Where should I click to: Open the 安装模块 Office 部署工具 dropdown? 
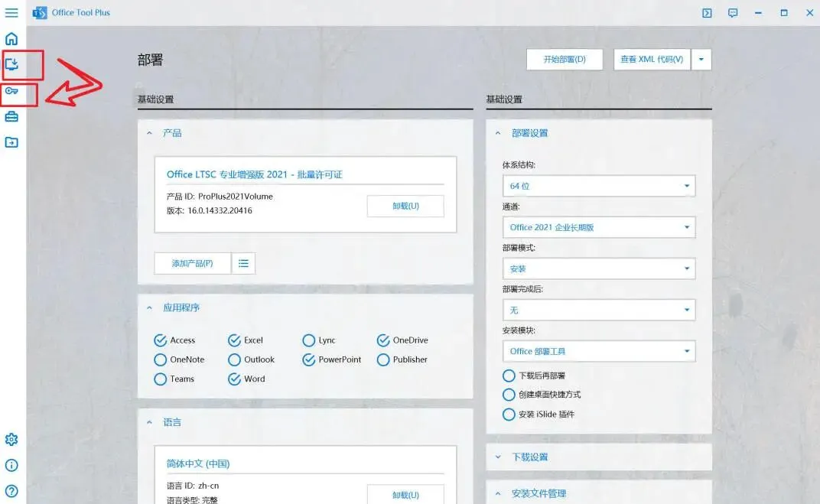pos(599,351)
